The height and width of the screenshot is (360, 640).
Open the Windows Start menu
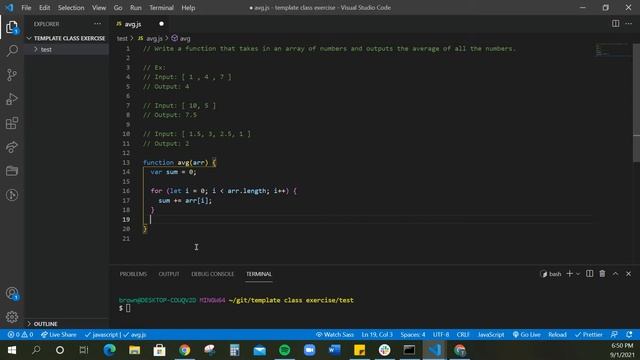pyautogui.click(x=11, y=350)
